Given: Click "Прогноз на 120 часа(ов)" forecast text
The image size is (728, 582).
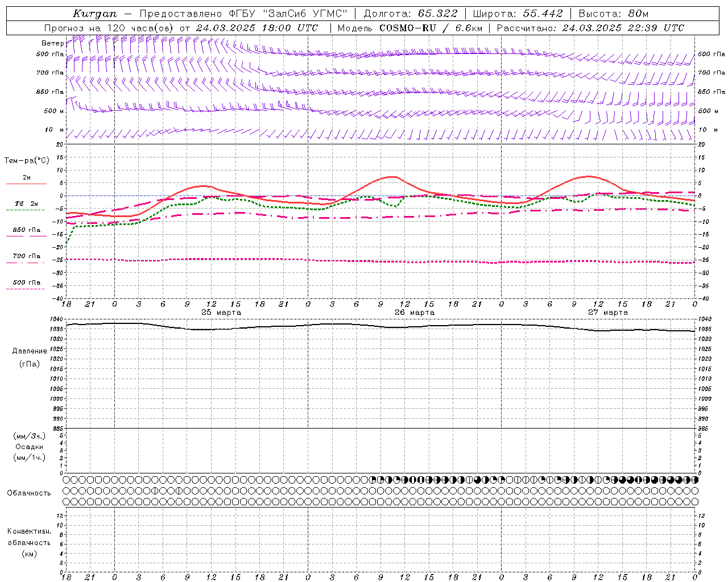Looking at the screenshot, I should [x=109, y=28].
